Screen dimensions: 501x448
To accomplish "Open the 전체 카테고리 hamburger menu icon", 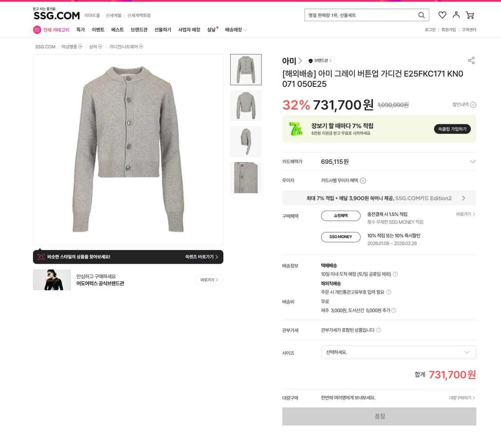I will click(x=37, y=30).
